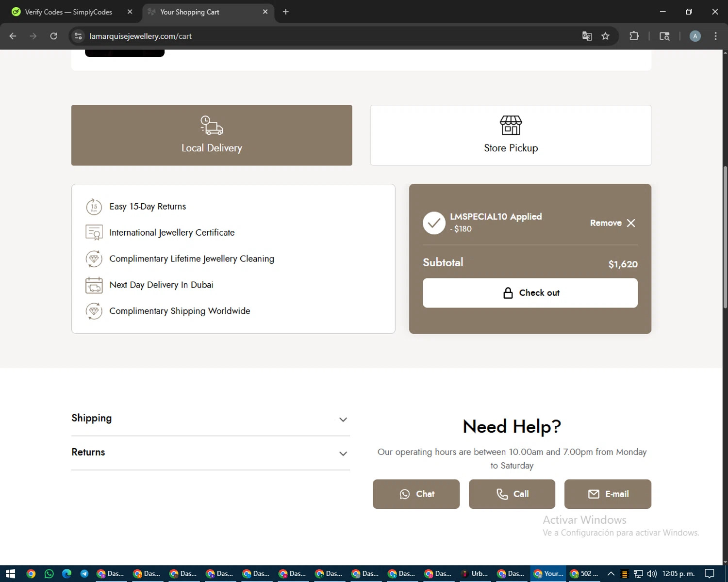Screen dimensions: 728x582
Task: Go back to previous page
Action: click(x=13, y=36)
